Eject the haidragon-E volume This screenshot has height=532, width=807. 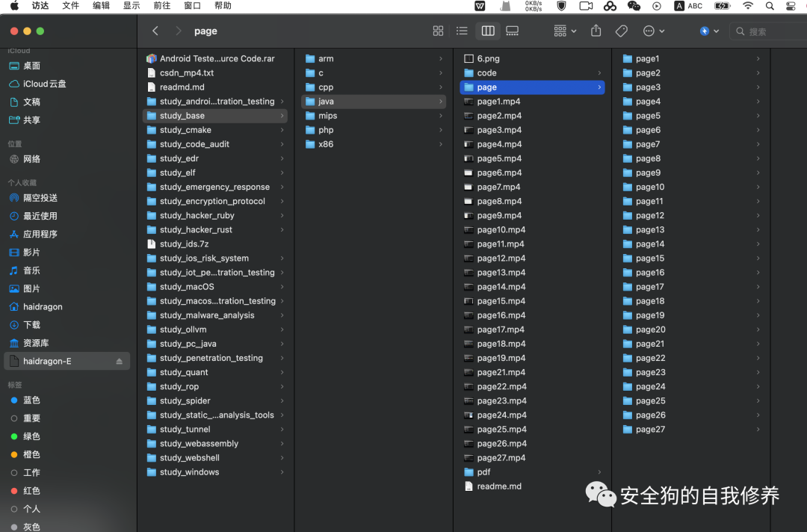[x=120, y=361]
